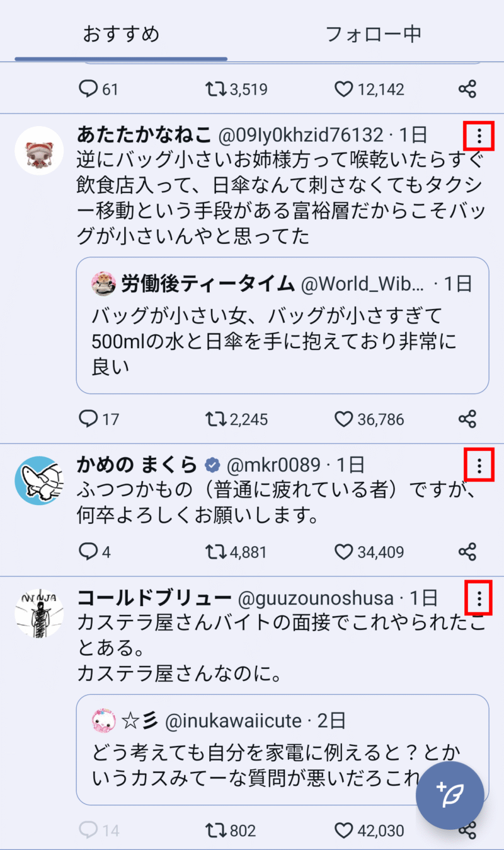Open the floating compose post button
This screenshot has width=504, height=850.
click(450, 795)
